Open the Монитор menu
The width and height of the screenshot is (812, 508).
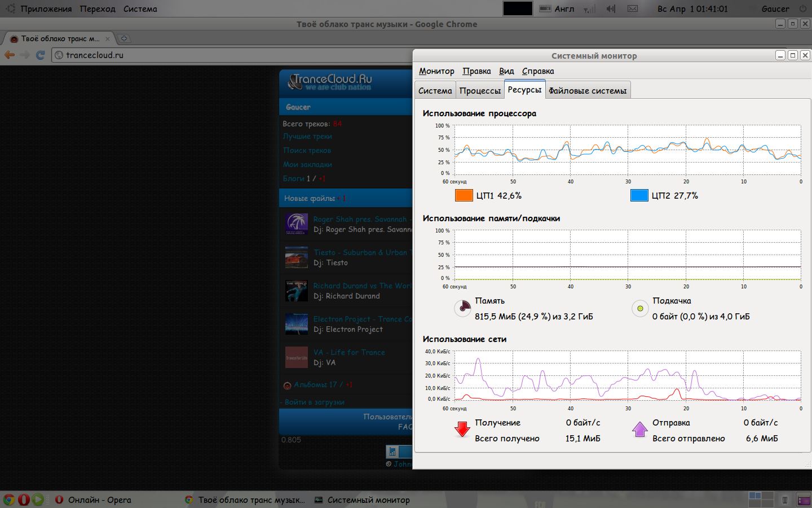[x=436, y=71]
